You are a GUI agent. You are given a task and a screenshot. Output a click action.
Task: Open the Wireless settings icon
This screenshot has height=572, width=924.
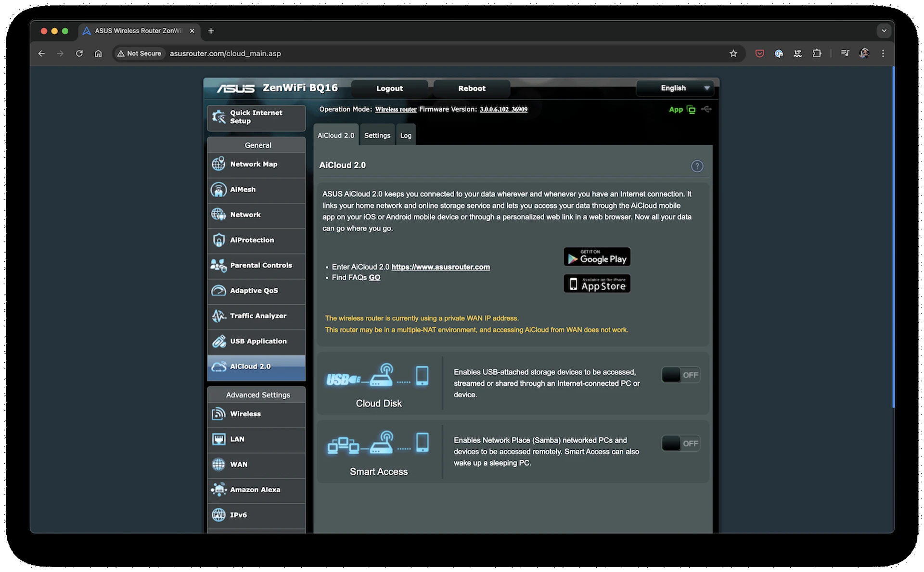(x=218, y=414)
